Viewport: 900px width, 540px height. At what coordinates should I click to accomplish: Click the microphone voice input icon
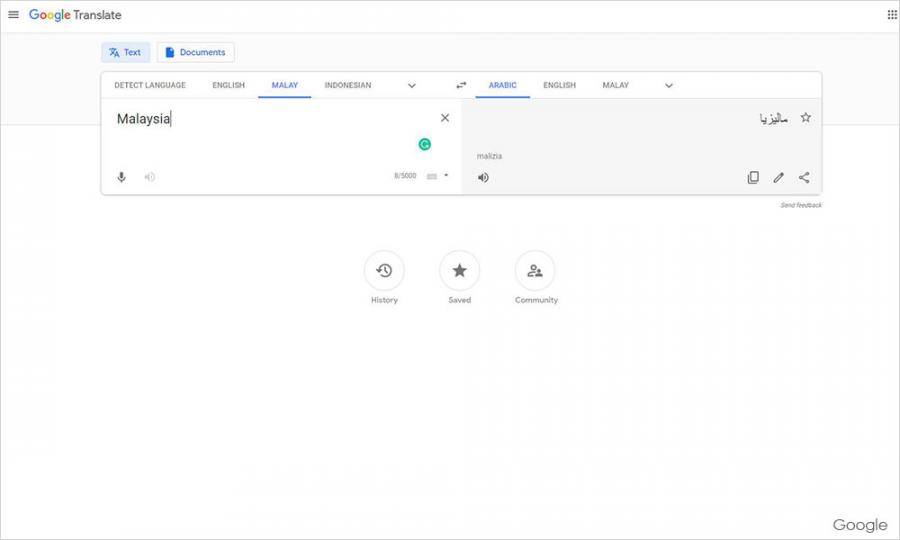pyautogui.click(x=122, y=177)
